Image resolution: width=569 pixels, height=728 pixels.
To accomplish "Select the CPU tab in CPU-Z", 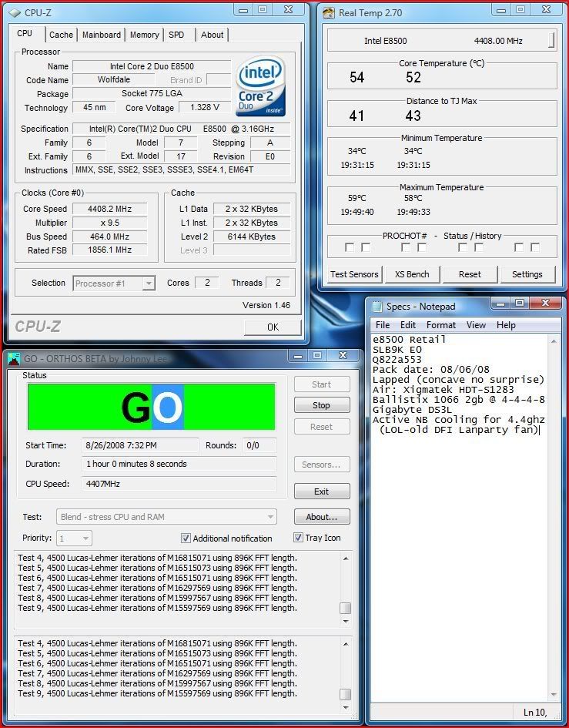I will coord(25,33).
